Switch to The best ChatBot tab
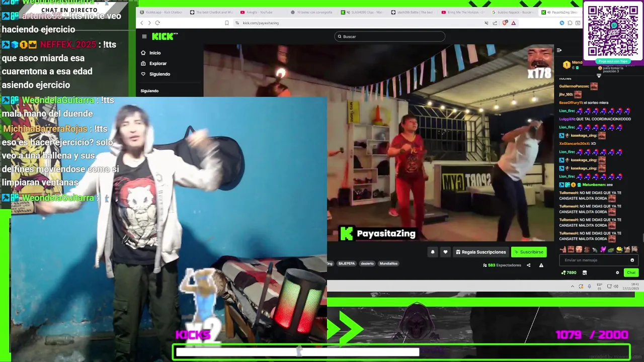 tap(211, 12)
